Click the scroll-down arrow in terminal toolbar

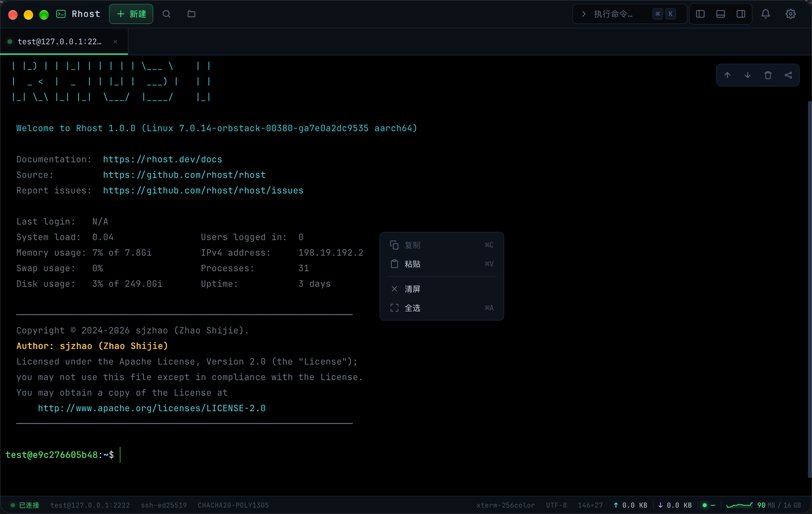[748, 75]
